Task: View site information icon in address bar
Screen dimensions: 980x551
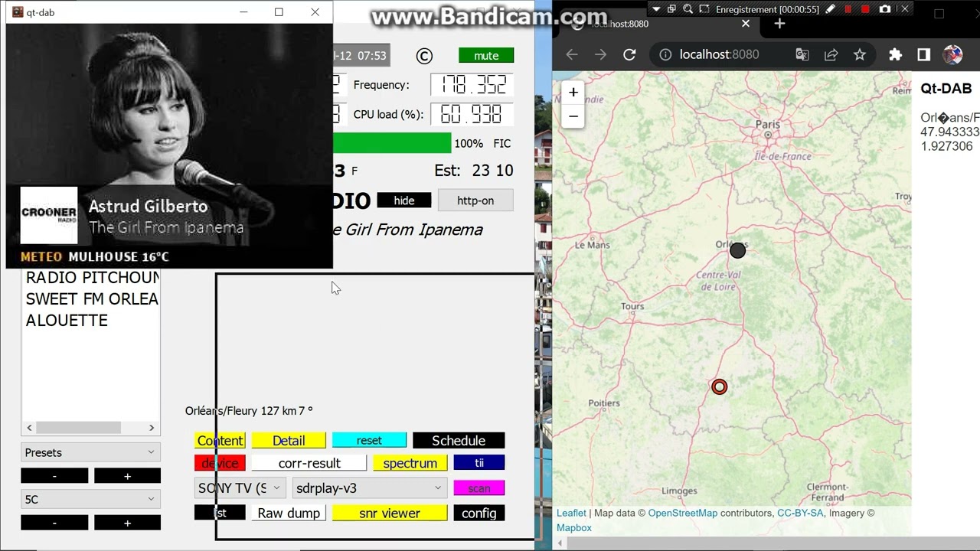Action: (665, 54)
